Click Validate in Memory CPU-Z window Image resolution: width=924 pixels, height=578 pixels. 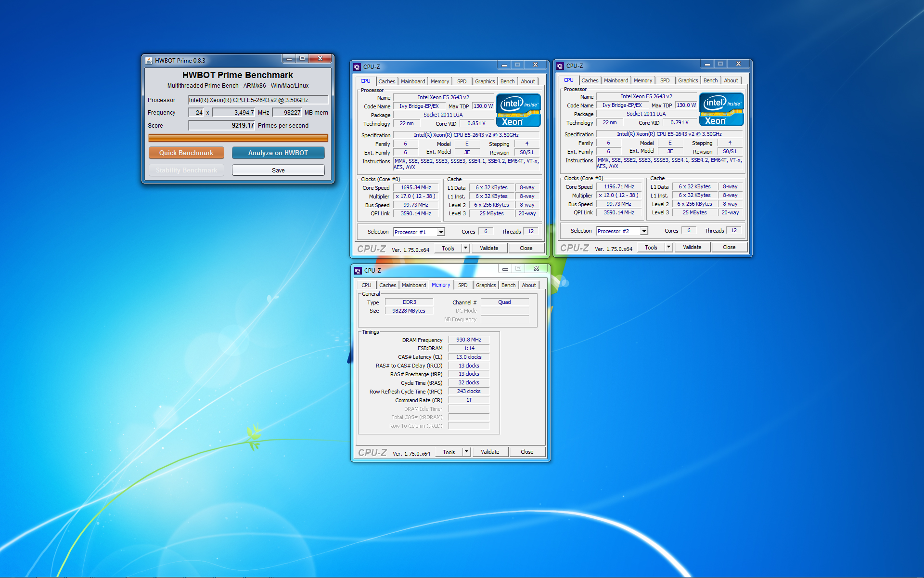point(490,452)
